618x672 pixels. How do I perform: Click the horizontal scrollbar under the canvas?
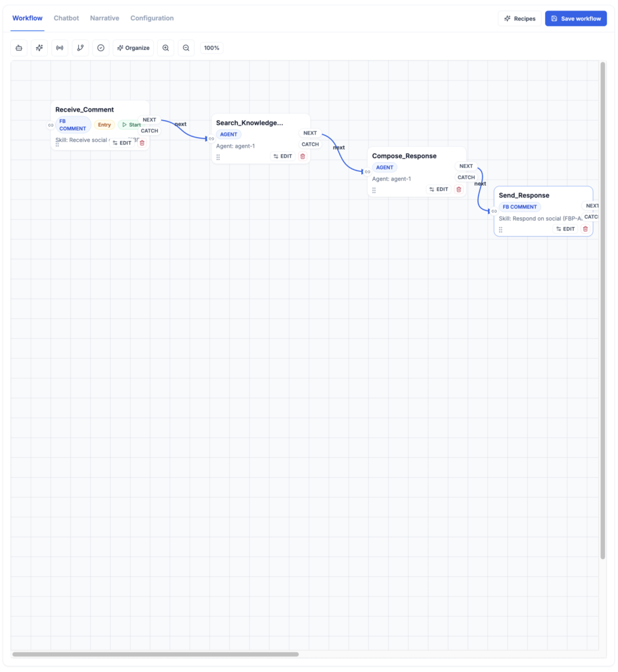[155, 654]
